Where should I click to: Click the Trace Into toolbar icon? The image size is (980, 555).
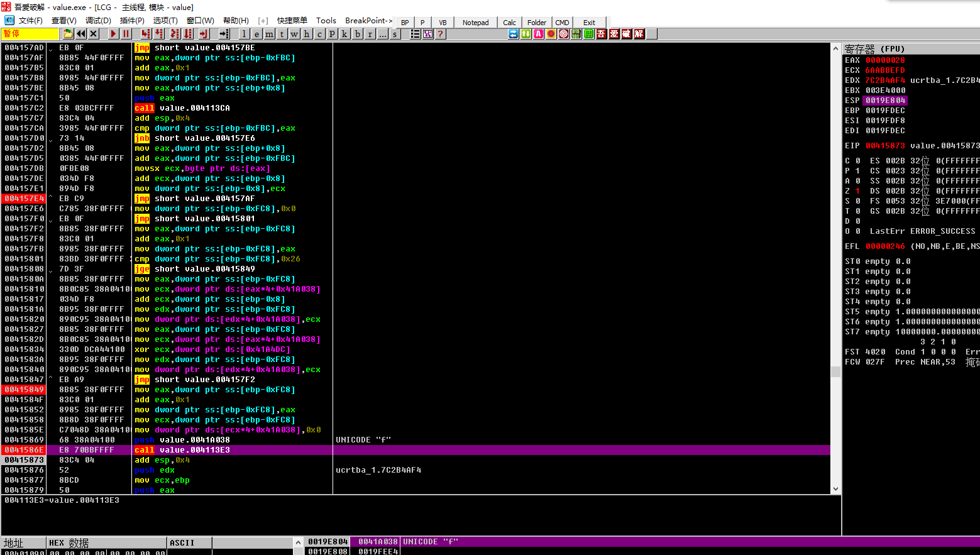(175, 34)
